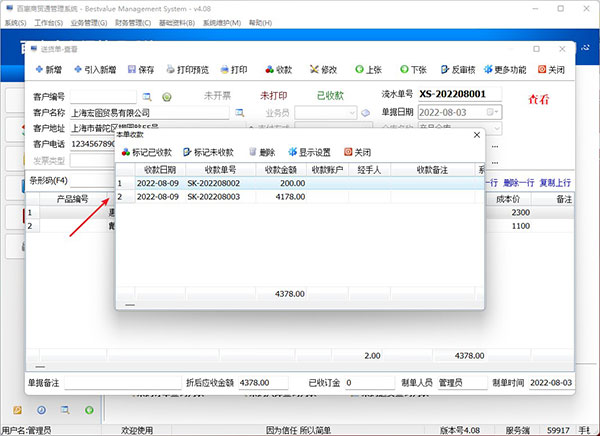Open the 单据日期 date picker

click(x=492, y=112)
